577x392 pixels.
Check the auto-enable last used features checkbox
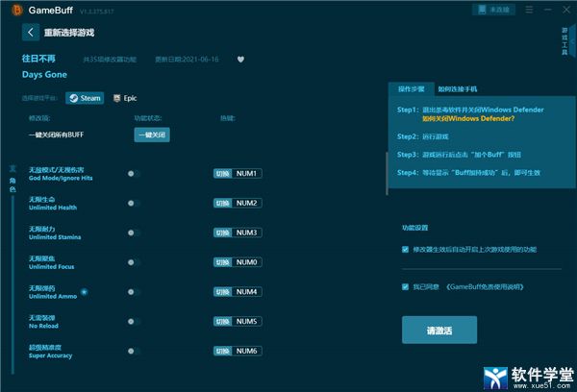406,249
